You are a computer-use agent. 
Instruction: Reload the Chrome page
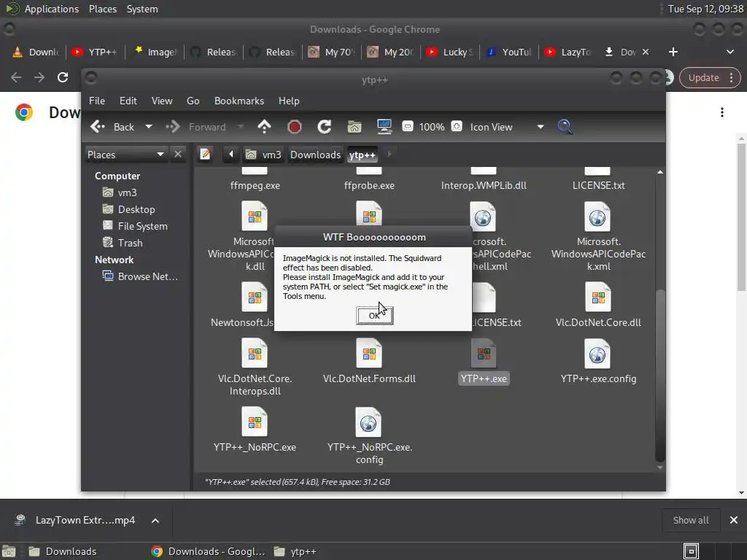63,77
